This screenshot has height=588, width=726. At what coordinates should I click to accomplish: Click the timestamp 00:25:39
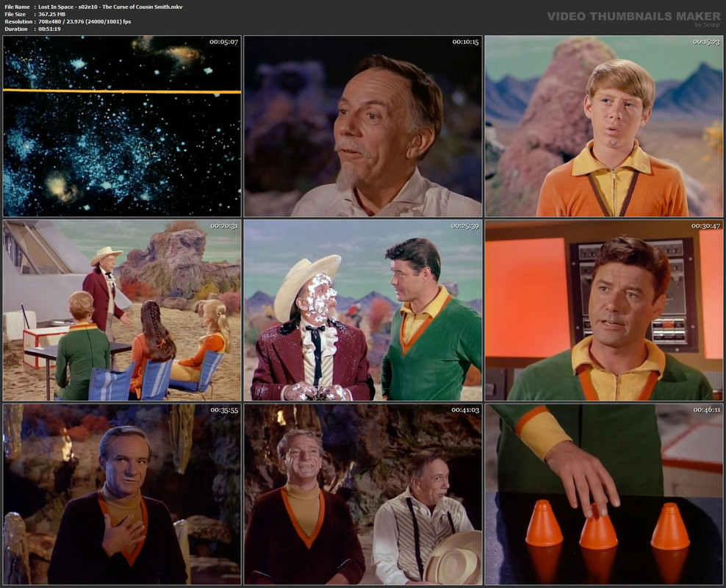pyautogui.click(x=465, y=226)
